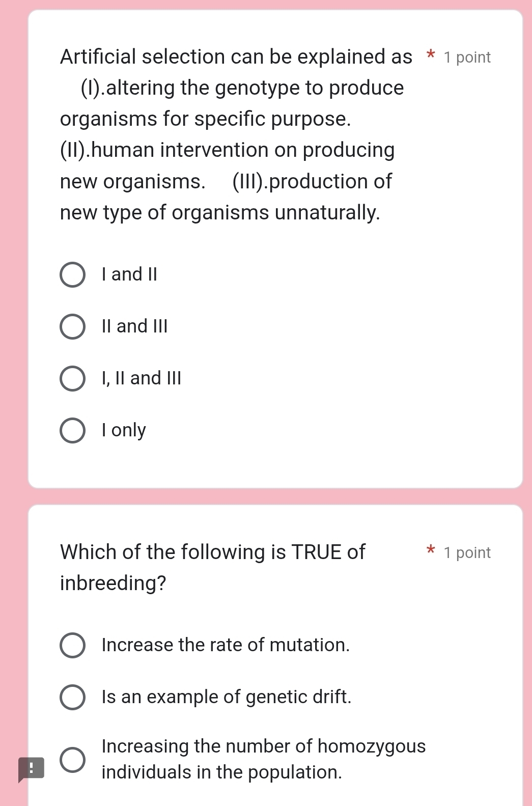Click the question text "Which of the following is TRUE"
The height and width of the screenshot is (806, 532).
pos(212,552)
